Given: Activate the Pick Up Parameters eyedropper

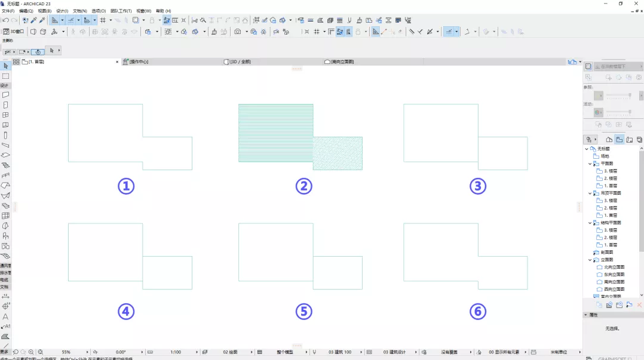Looking at the screenshot, I should click(x=33, y=20).
